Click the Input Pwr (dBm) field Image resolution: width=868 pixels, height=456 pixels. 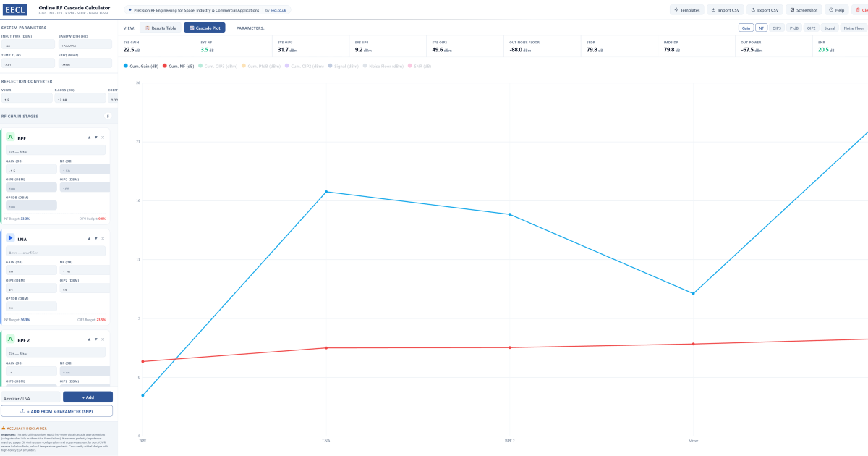(28, 44)
